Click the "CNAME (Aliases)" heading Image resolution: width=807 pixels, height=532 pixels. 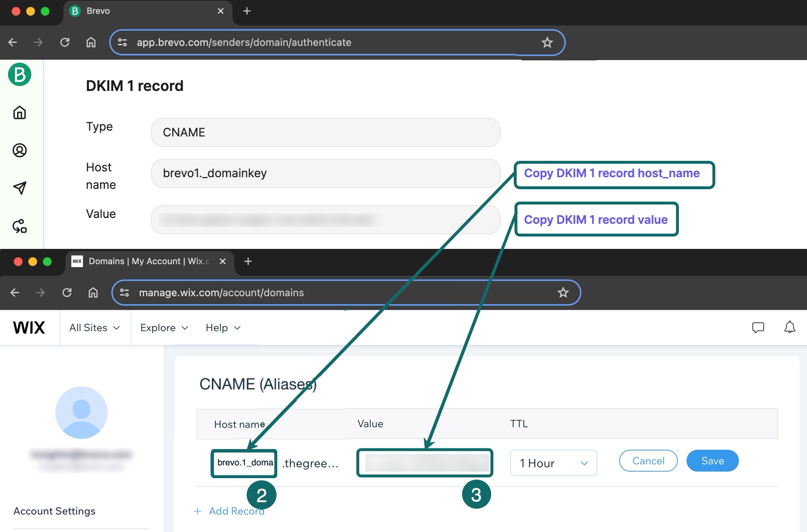[258, 384]
